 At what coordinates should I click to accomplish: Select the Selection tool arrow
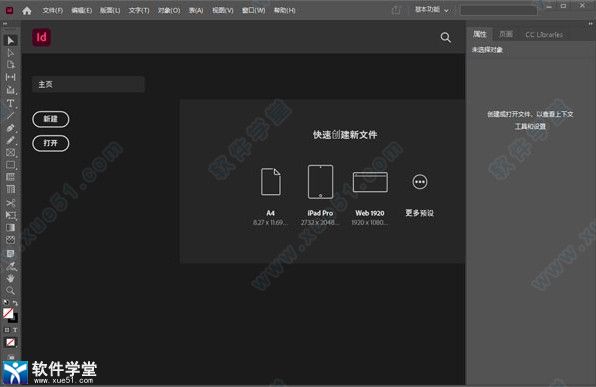tap(11, 40)
